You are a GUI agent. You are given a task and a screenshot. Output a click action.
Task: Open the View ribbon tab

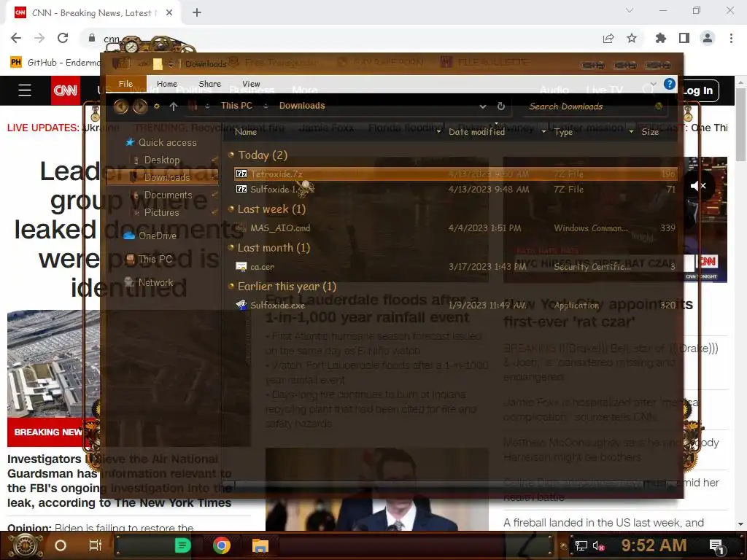tap(251, 84)
